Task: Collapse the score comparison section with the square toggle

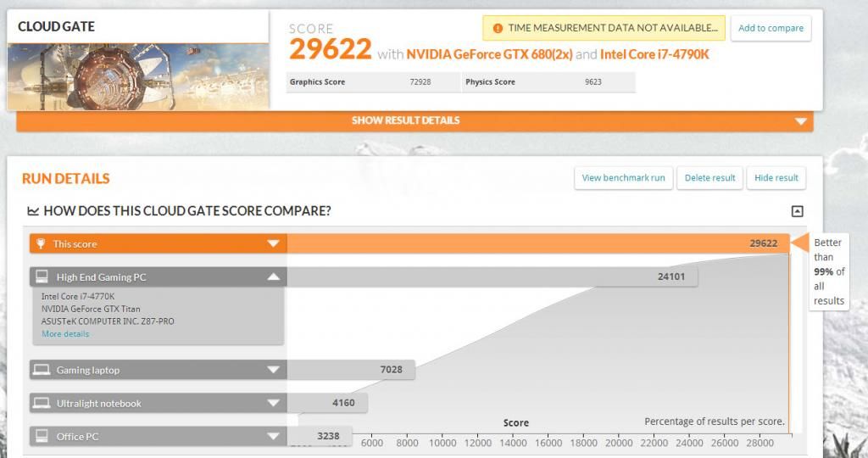Action: 797,212
